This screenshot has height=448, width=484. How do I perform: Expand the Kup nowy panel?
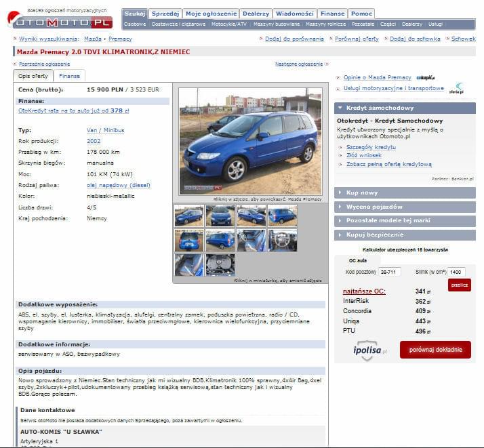pos(405,193)
